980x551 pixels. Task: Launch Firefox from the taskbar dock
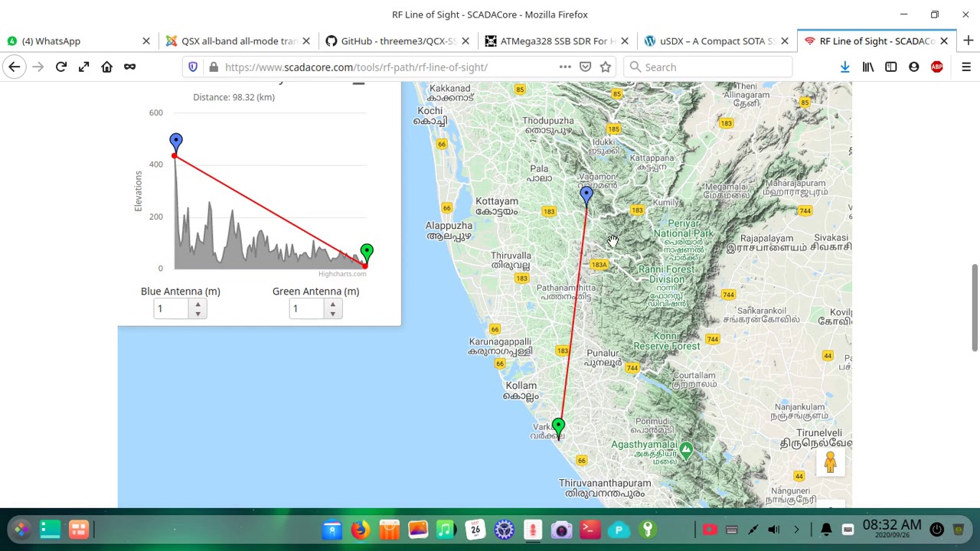(361, 529)
